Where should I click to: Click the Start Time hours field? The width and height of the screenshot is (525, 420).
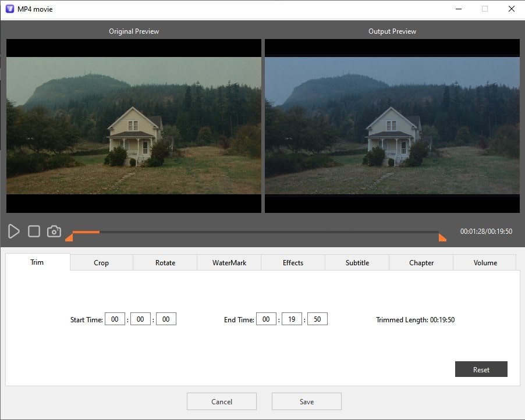click(115, 319)
